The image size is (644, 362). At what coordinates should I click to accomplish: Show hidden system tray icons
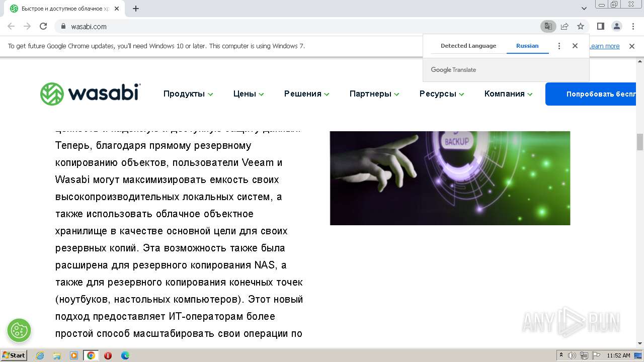561,355
